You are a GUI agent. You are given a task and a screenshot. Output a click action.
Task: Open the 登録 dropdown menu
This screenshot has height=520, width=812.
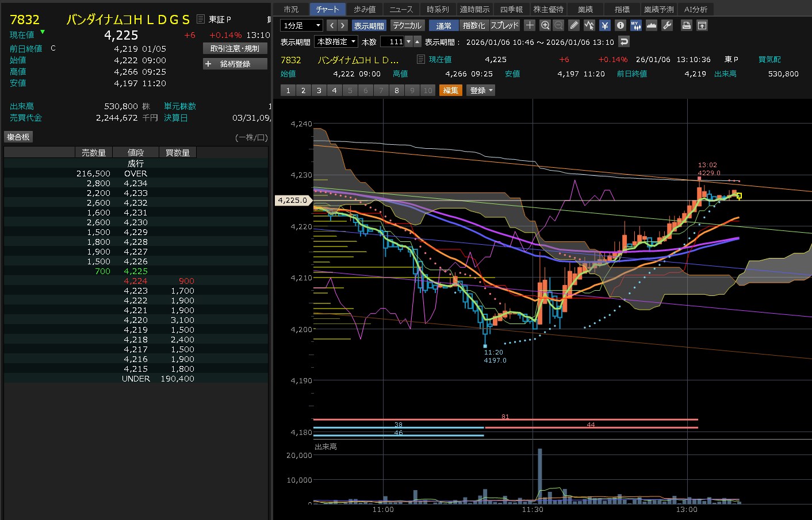click(481, 91)
